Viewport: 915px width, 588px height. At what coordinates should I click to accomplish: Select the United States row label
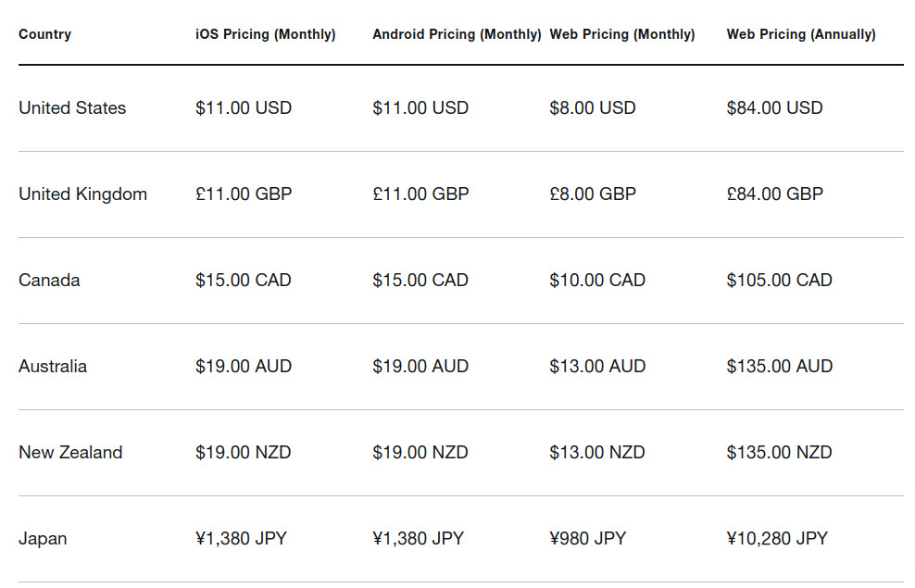tap(72, 108)
